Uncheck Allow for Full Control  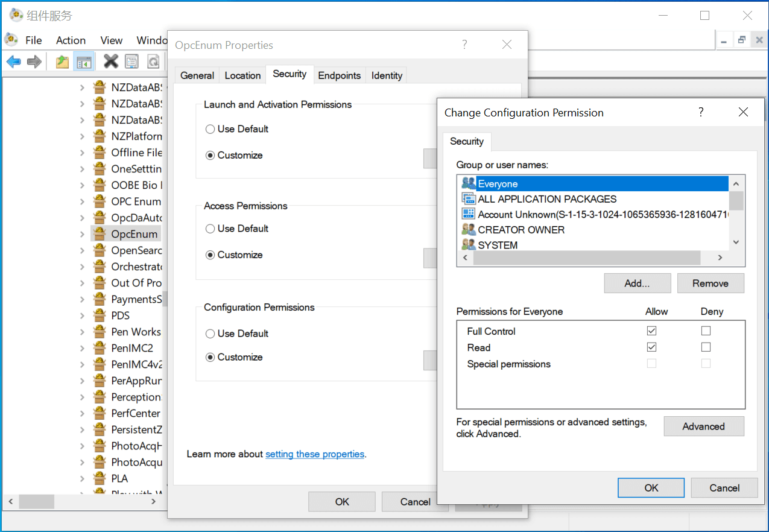pos(651,331)
